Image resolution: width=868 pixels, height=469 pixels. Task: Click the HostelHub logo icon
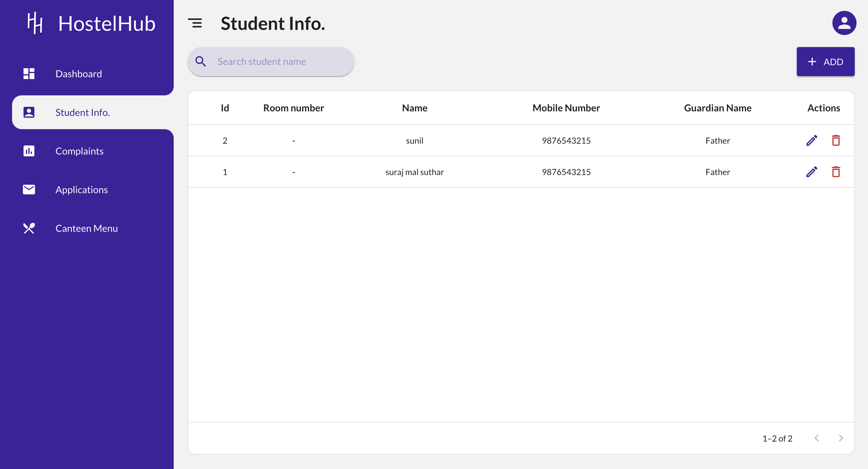pyautogui.click(x=35, y=23)
